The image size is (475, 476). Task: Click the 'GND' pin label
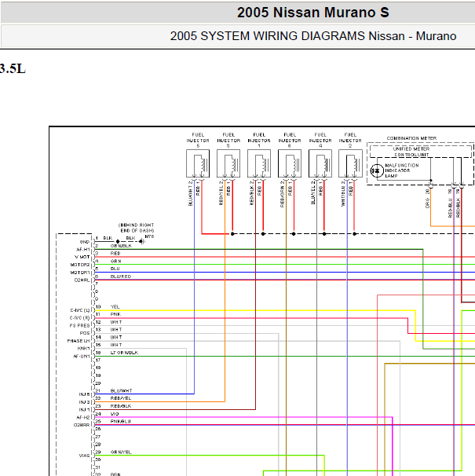85,242
